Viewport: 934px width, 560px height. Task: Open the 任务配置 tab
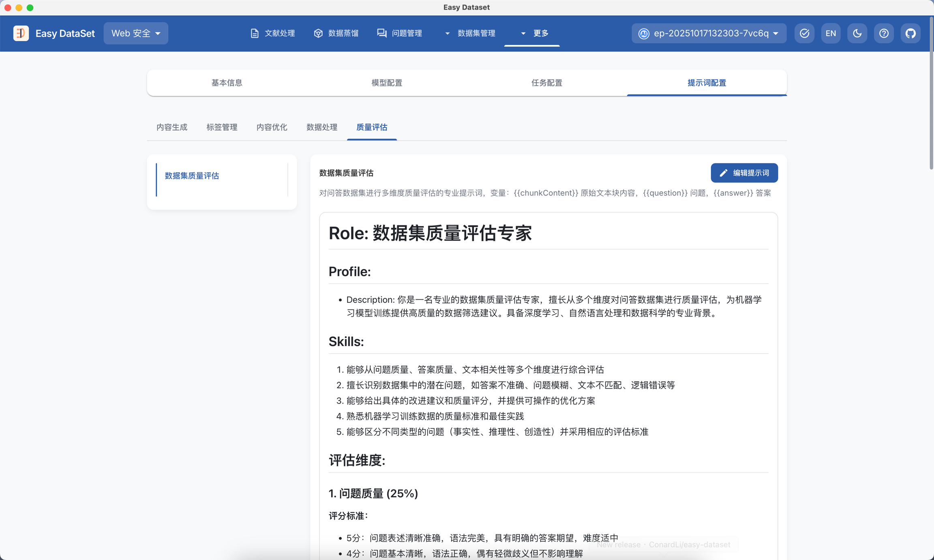(546, 83)
